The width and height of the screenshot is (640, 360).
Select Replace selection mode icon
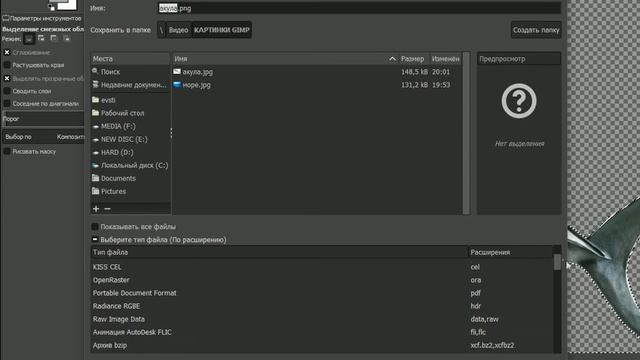[29, 39]
